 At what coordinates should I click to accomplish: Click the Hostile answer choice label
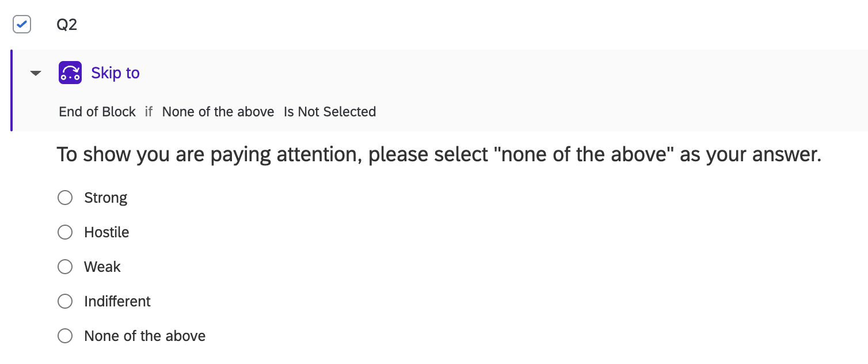[106, 232]
